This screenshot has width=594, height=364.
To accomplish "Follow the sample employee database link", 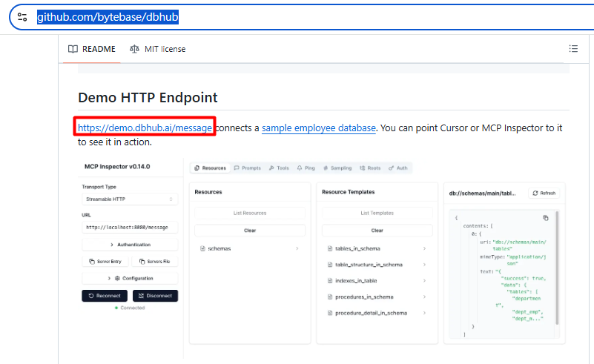I will tap(319, 128).
